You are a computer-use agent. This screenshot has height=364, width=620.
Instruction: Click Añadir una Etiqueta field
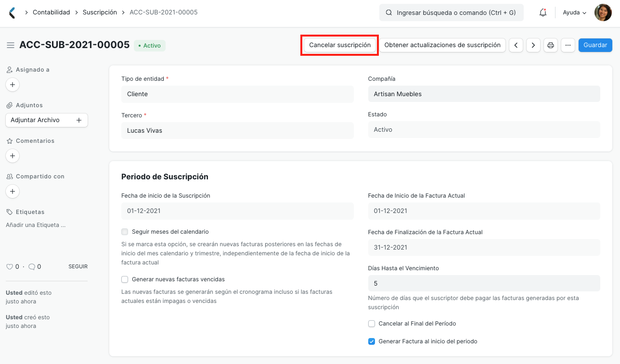point(36,225)
